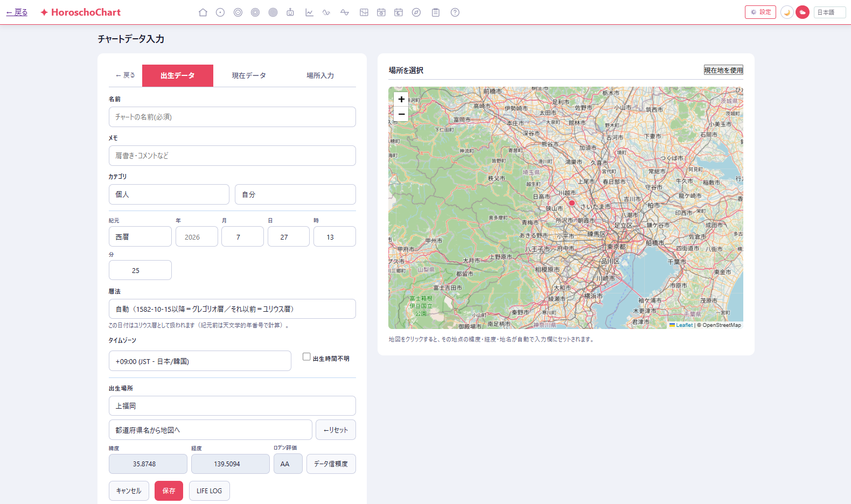Open the line graph icon
Image resolution: width=851 pixels, height=504 pixels.
[x=309, y=12]
